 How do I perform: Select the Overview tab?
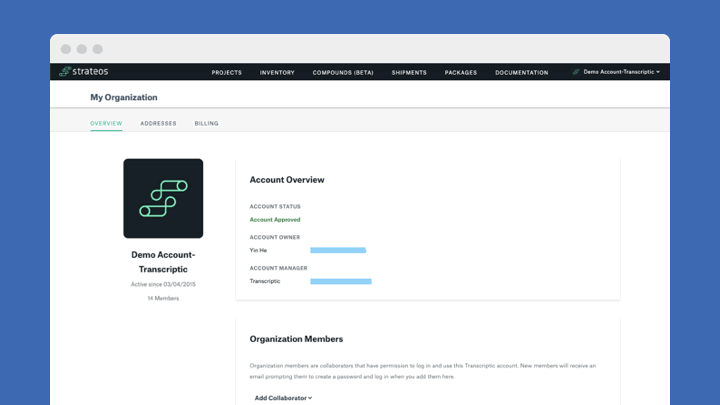click(x=106, y=123)
